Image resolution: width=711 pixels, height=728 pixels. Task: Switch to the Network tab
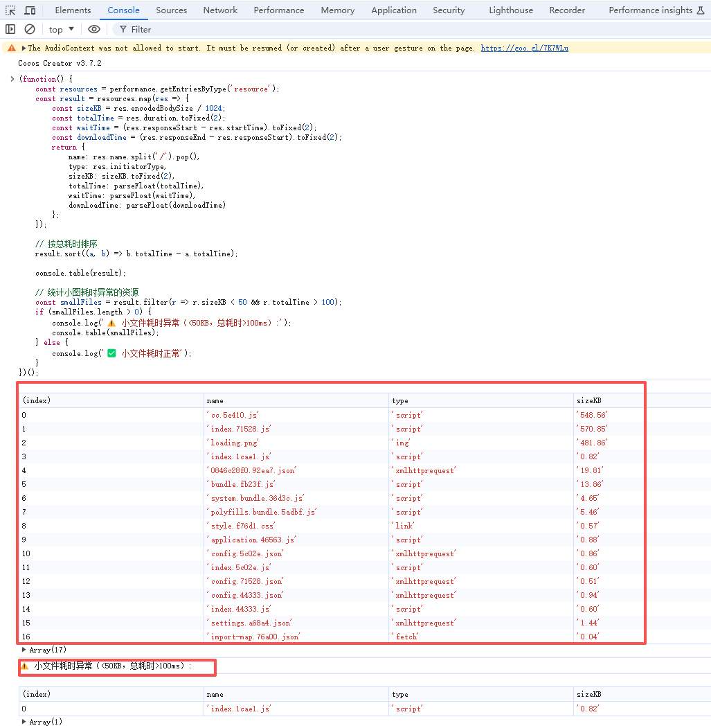pyautogui.click(x=220, y=10)
